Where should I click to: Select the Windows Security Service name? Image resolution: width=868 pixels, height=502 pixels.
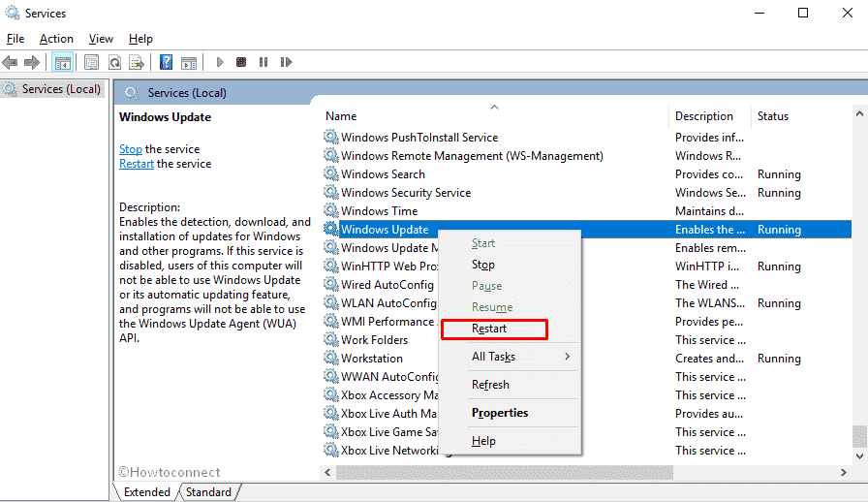tap(406, 192)
